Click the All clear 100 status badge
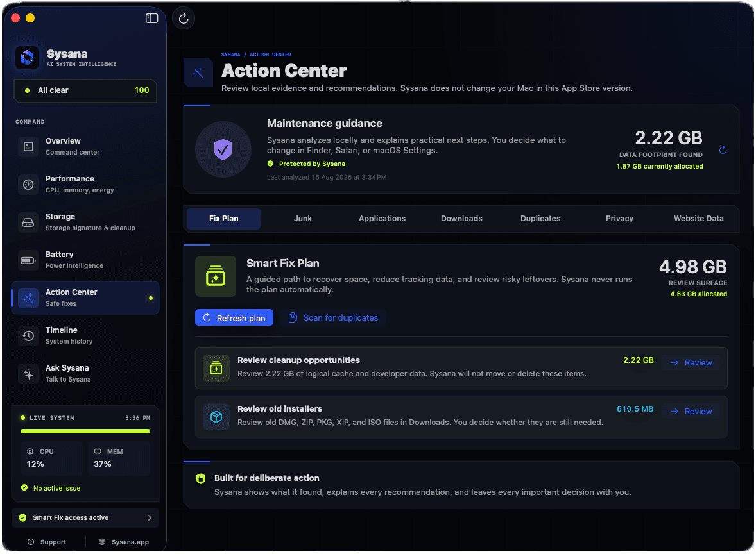This screenshot has height=554, width=756. click(x=85, y=90)
